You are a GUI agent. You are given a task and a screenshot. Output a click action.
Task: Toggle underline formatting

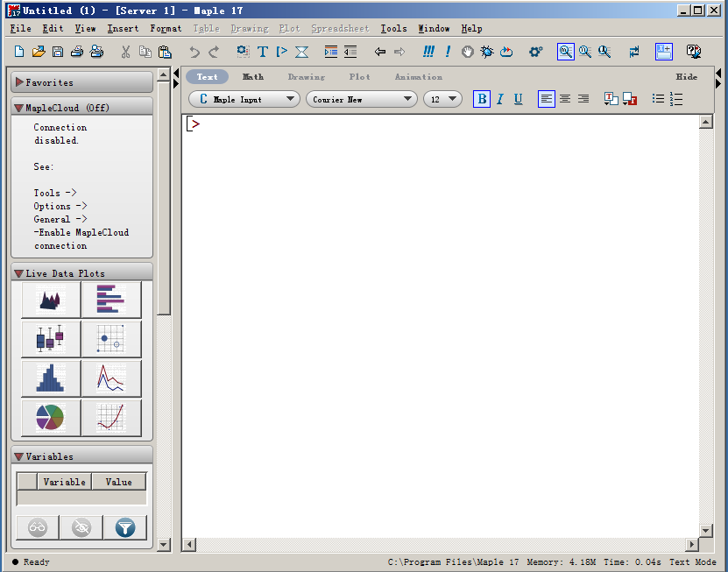click(x=519, y=99)
